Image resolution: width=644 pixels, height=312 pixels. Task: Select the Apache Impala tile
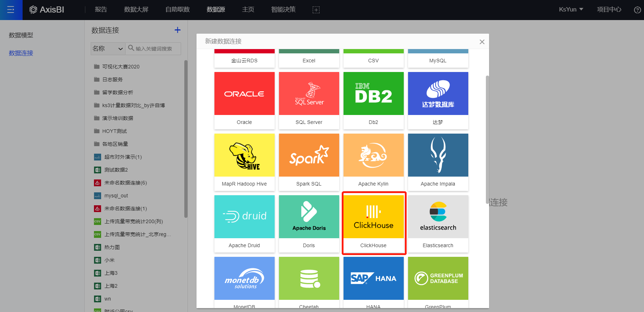438,162
